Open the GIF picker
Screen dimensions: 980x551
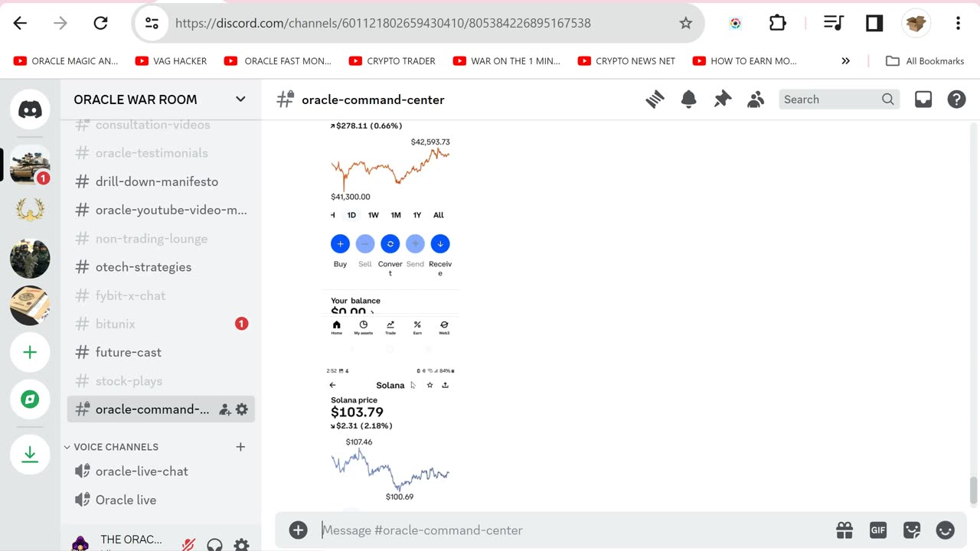tap(878, 530)
